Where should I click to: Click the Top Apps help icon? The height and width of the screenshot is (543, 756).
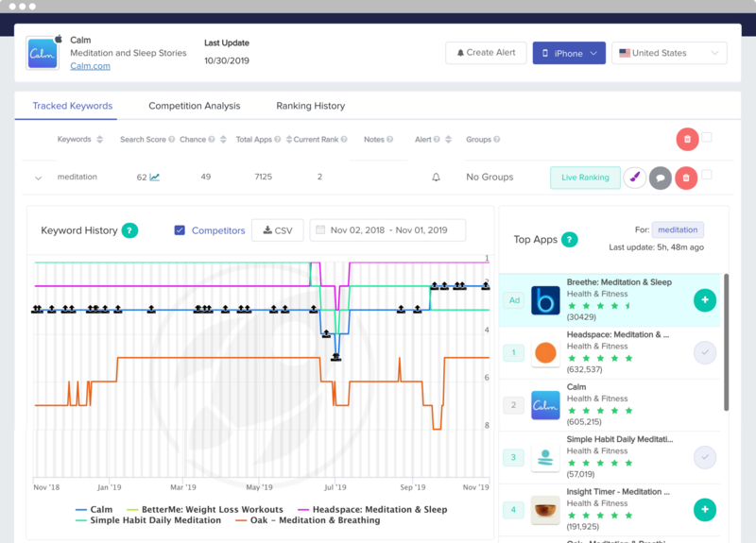coord(570,240)
